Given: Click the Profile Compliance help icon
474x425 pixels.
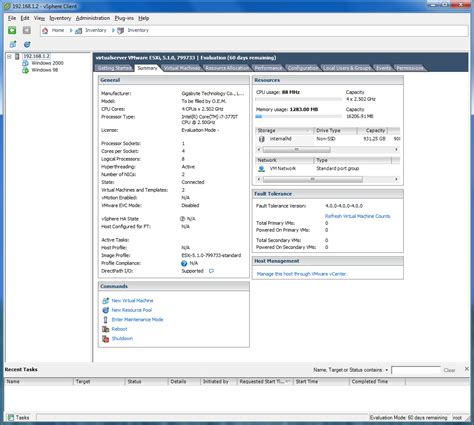Looking at the screenshot, I should pyautogui.click(x=184, y=263).
